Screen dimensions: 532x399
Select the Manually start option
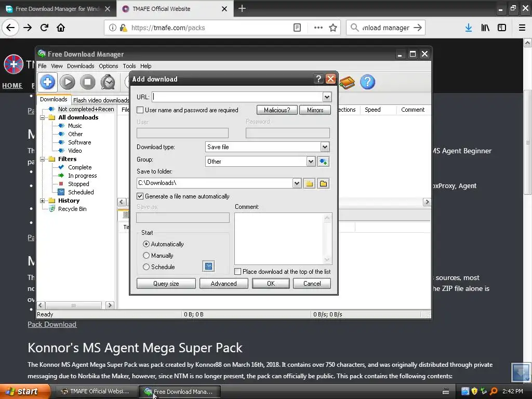[146, 256]
